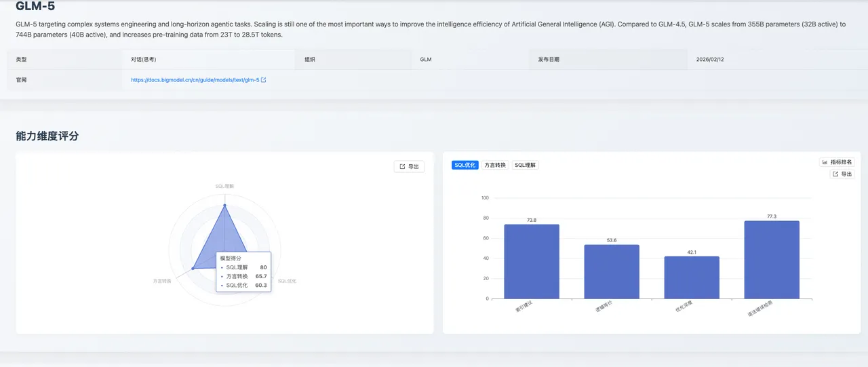The image size is (868, 367).
Task: Click the SQL理解 axis label atop the radar
Action: tap(224, 185)
